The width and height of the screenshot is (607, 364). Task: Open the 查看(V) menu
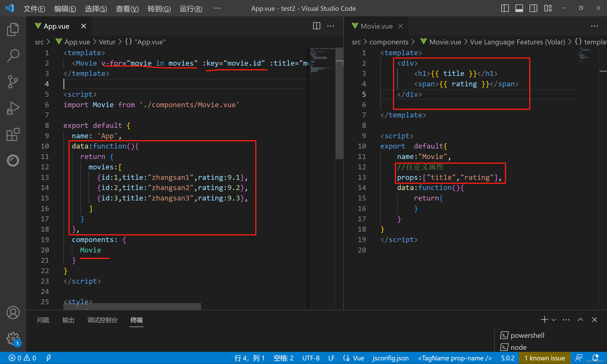[x=127, y=9]
